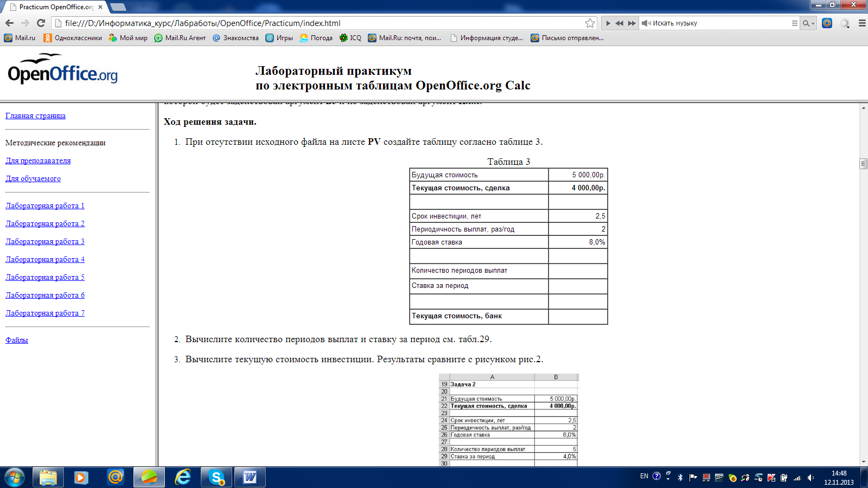Click the Mail.Ru @ extension icon in toolbar

827,23
